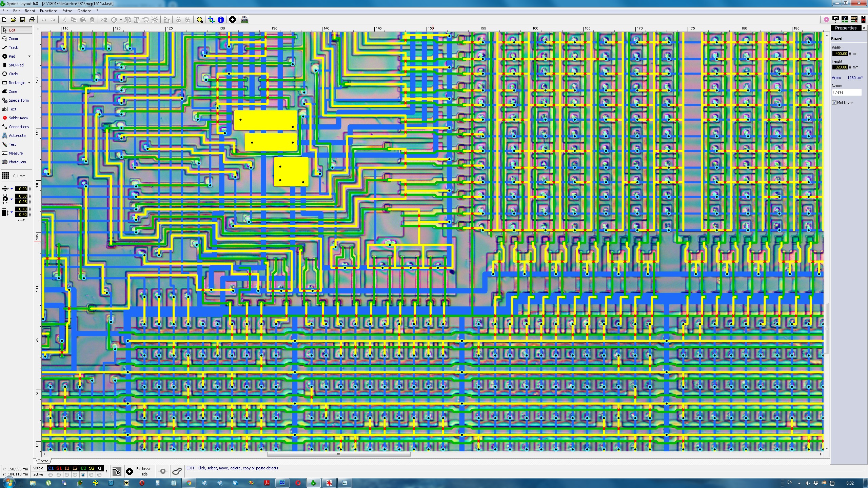Expand the Pad tool dropdown arrow

tap(29, 56)
